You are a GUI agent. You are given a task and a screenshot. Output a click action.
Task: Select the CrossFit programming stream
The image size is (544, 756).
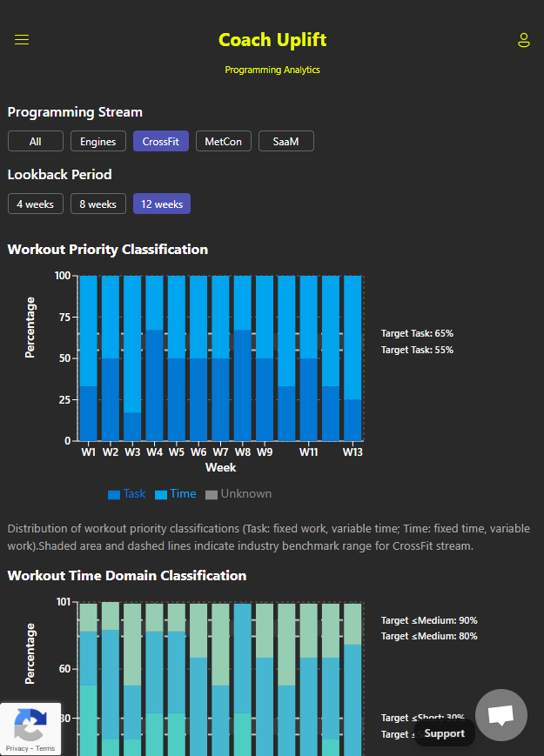[161, 141]
